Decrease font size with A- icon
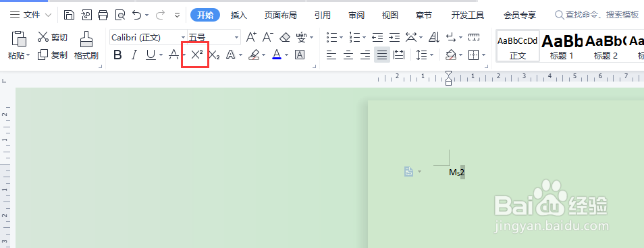 point(268,37)
